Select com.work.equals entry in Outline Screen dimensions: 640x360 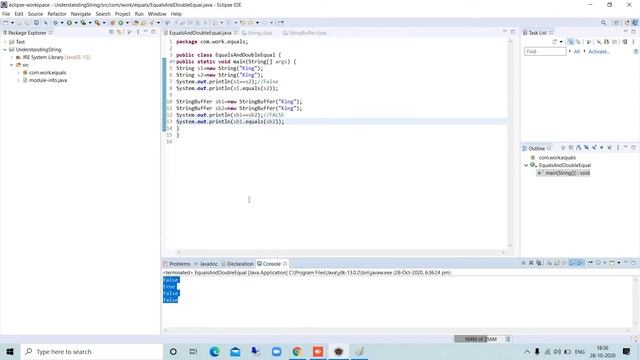557,158
